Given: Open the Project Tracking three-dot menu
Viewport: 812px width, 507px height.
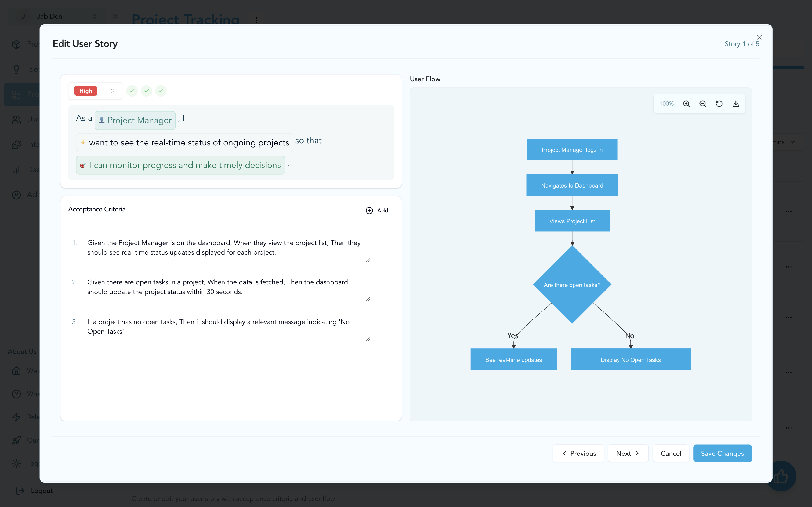Looking at the screenshot, I should [256, 20].
